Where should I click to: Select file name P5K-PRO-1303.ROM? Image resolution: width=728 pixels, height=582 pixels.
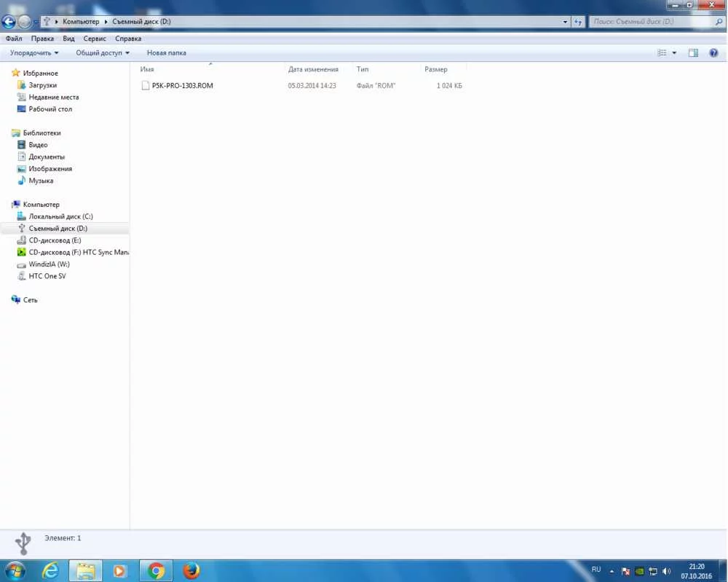[183, 85]
